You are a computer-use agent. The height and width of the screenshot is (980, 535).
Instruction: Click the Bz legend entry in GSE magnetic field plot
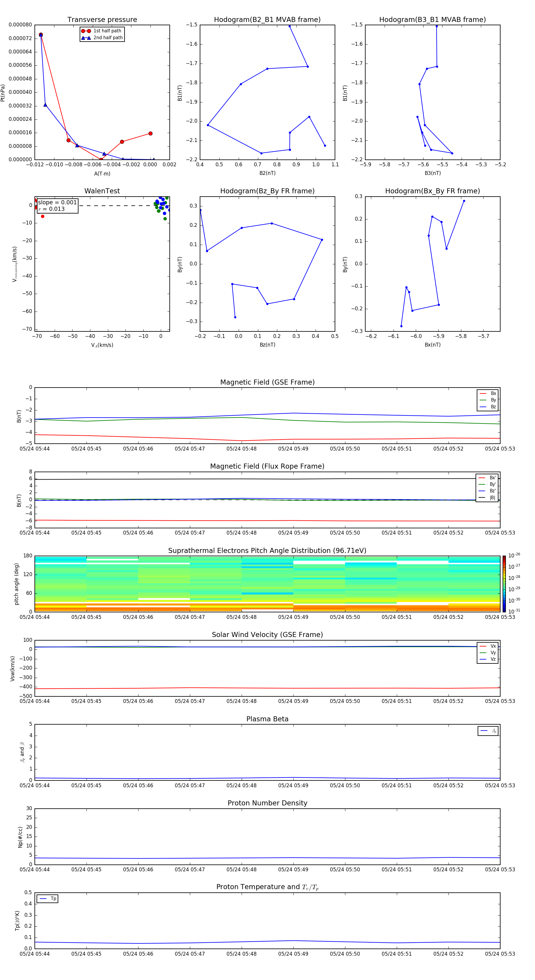coord(488,407)
